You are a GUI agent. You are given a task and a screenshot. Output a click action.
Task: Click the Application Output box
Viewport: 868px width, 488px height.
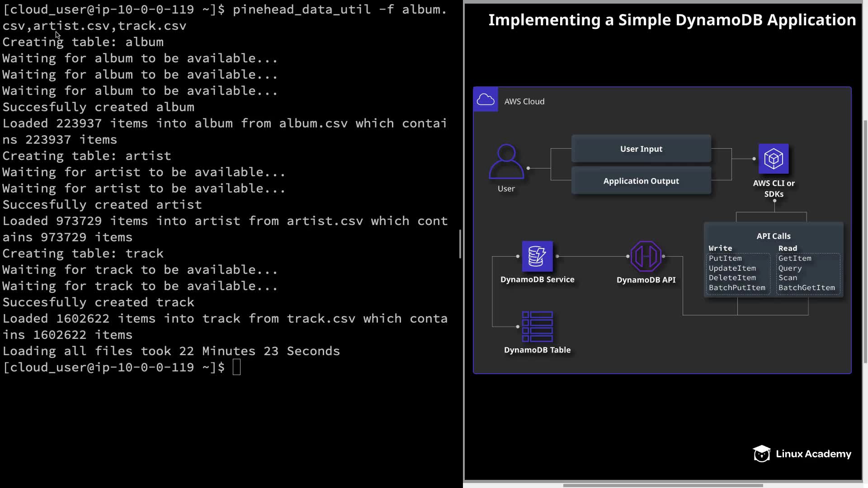[x=641, y=181]
